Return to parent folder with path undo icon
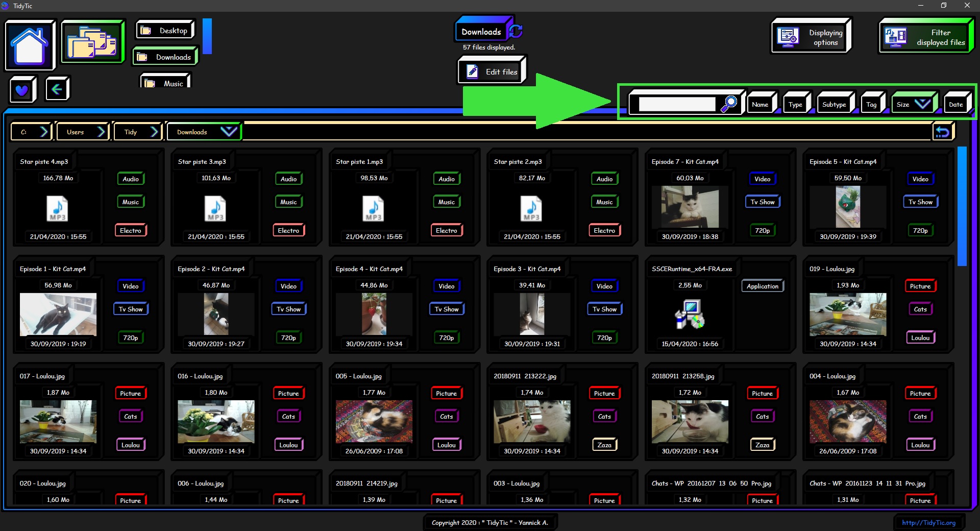Viewport: 980px width, 531px height. [942, 132]
